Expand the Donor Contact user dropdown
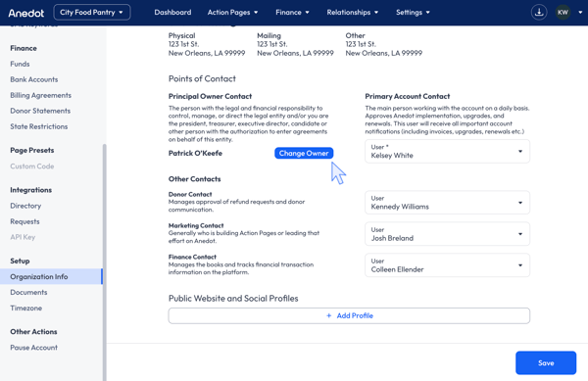Viewport: 588px width, 381px height. (447, 203)
